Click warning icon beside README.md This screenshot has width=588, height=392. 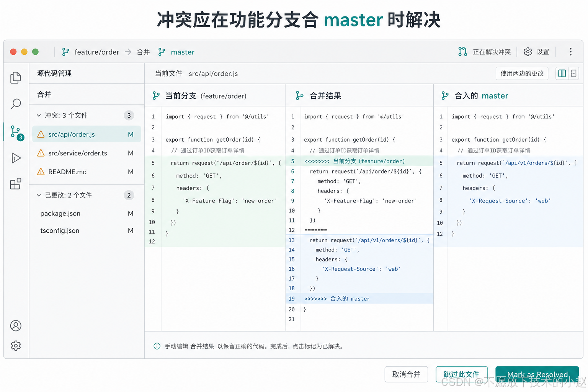41,172
